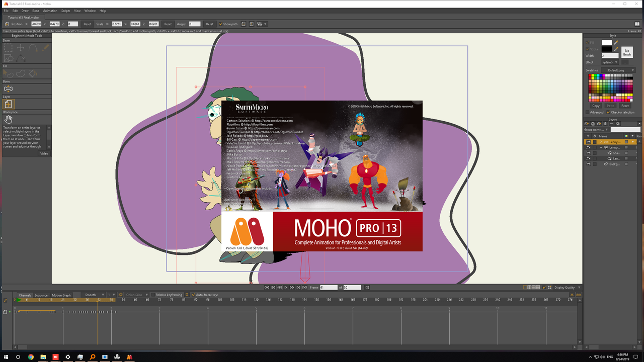Click the Copy button under swatches
This screenshot has width=644, height=362.
pos(596,106)
